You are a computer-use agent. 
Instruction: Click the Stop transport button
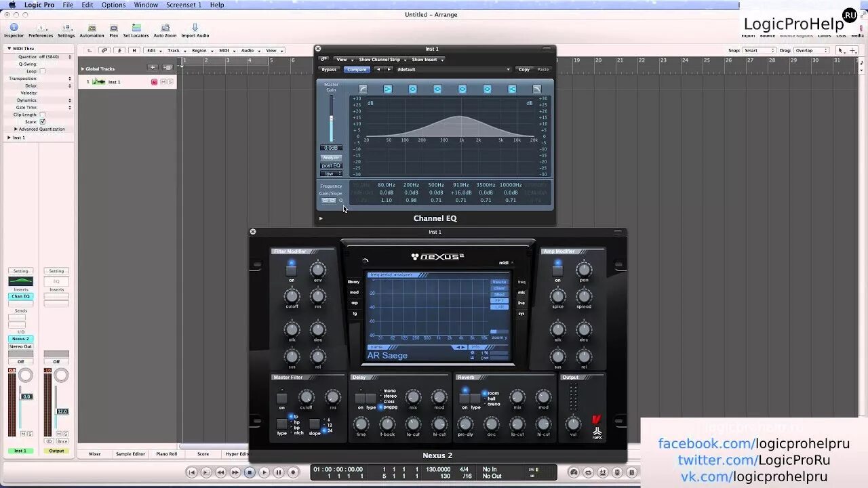[250, 472]
